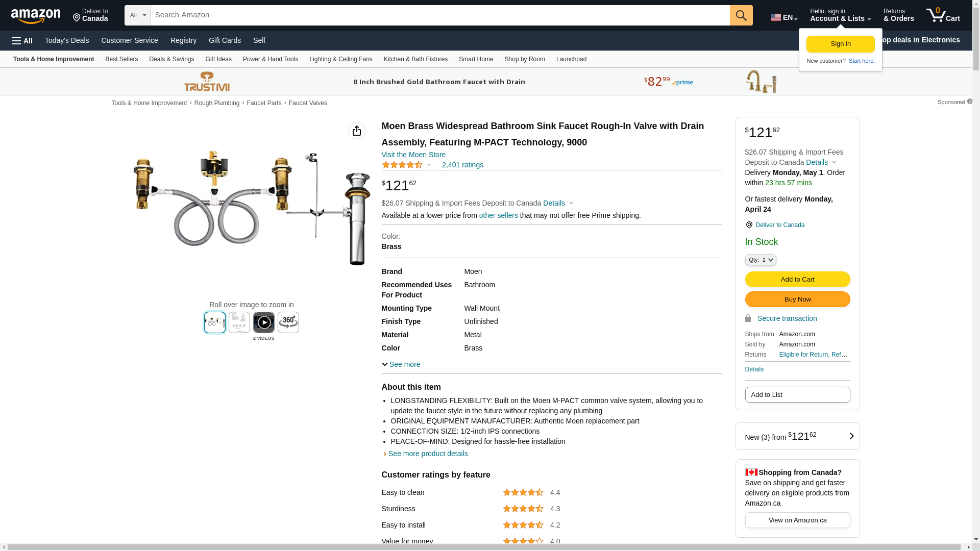Open the shopping cart
The image size is (980, 551).
pos(943,15)
